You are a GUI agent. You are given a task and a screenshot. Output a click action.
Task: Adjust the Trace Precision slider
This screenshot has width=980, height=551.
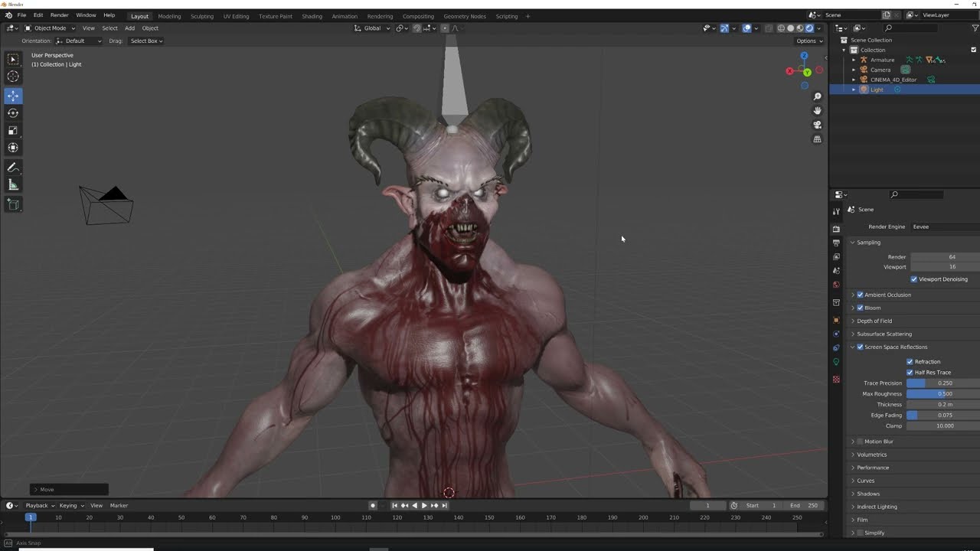coord(943,383)
